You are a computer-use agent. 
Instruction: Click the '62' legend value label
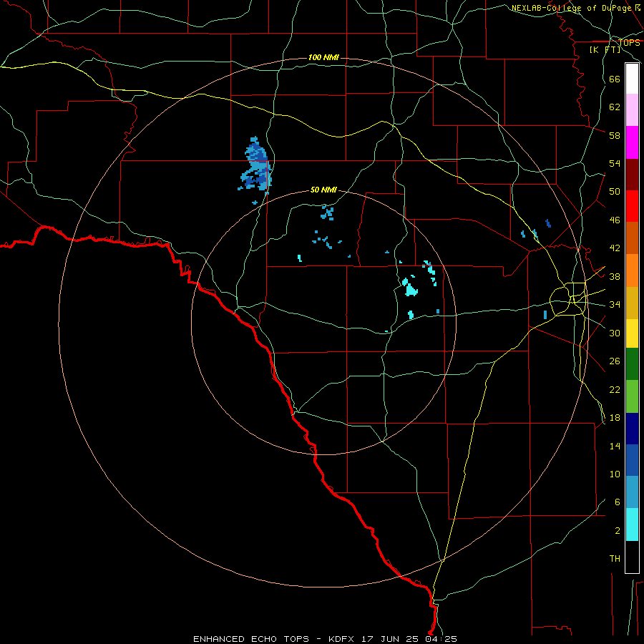[615, 107]
